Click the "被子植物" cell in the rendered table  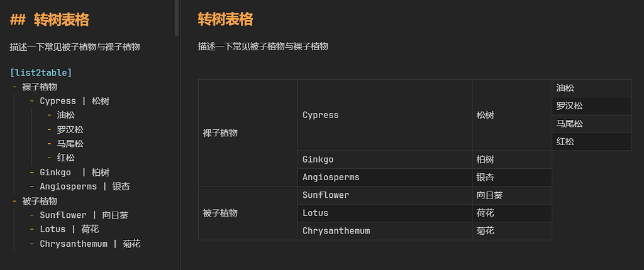pyautogui.click(x=220, y=213)
